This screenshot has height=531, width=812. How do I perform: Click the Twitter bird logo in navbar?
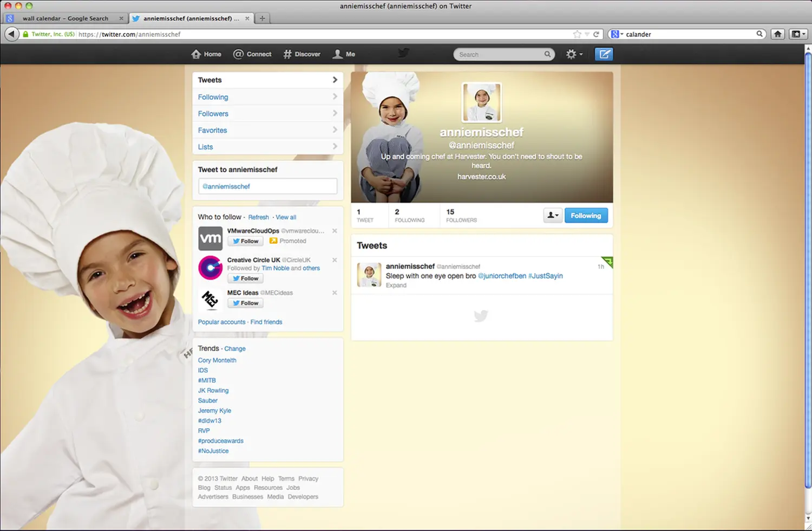[403, 53]
